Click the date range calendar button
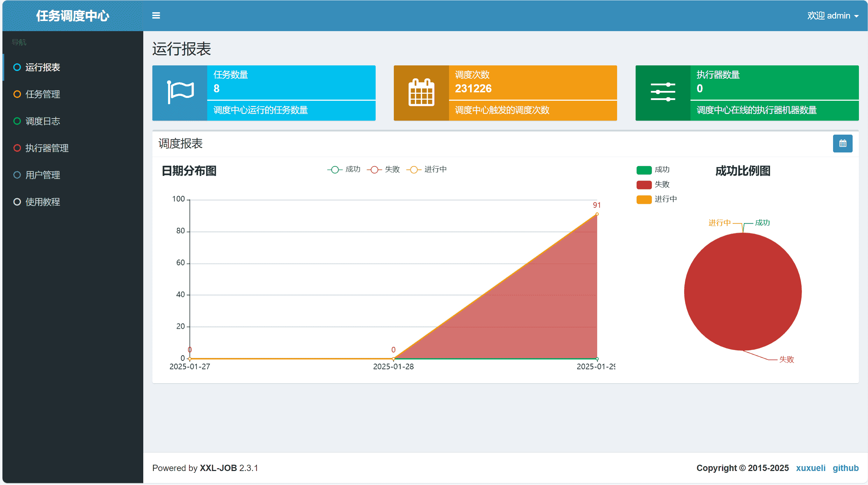The width and height of the screenshot is (868, 485). click(x=842, y=143)
